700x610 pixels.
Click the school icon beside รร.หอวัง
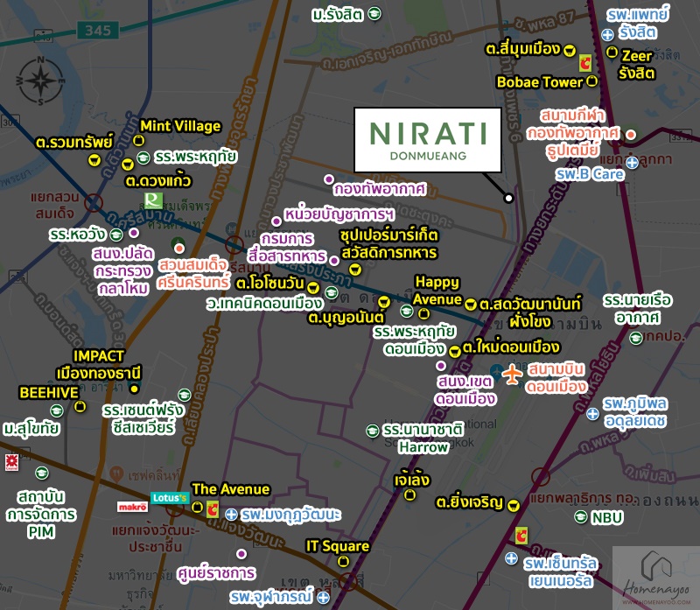point(116,235)
